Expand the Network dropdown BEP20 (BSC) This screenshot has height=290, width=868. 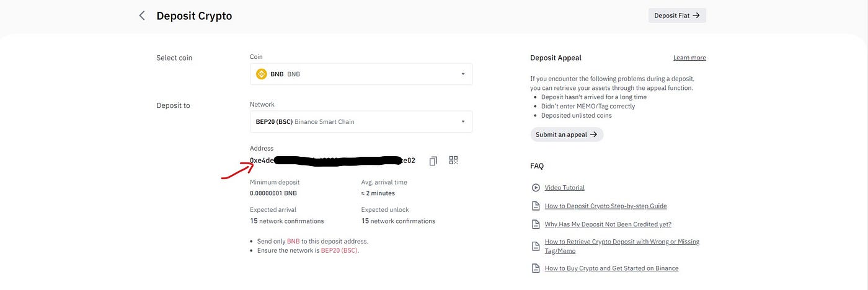[361, 121]
